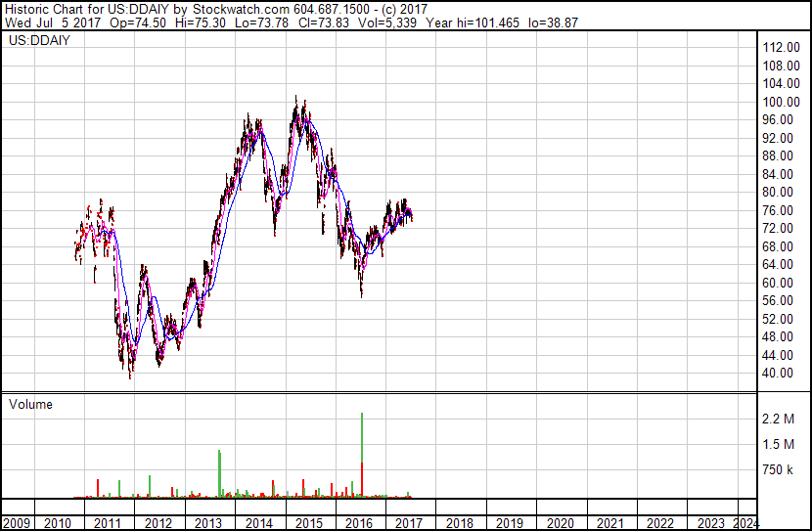
Task: Click the large green volume bar in 2013
Action: (219, 473)
